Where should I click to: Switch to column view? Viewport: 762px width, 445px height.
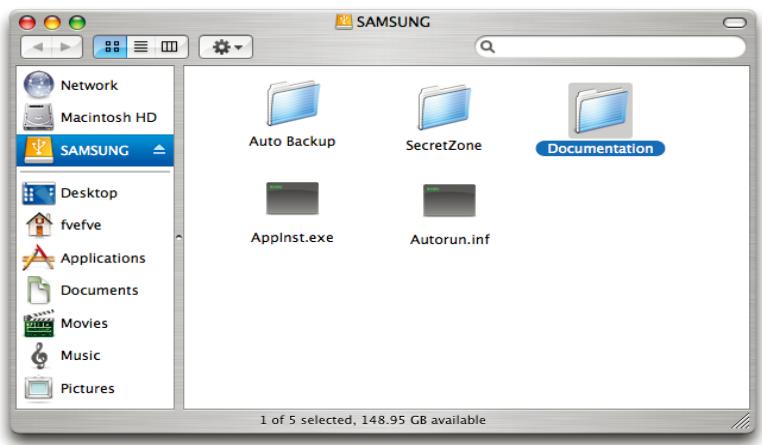[x=170, y=47]
